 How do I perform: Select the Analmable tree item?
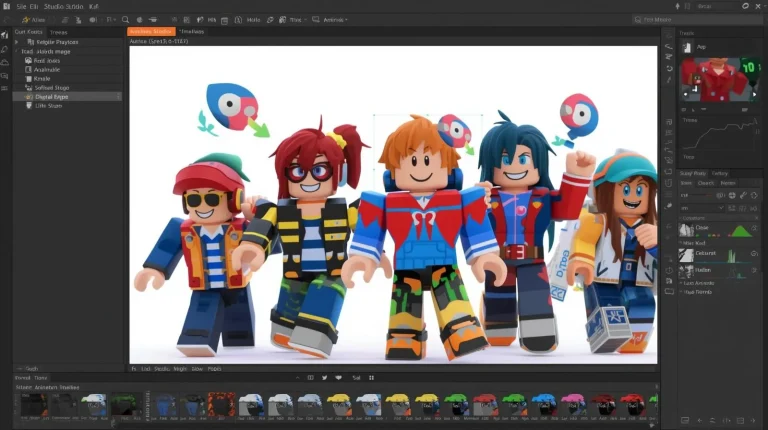pos(47,70)
